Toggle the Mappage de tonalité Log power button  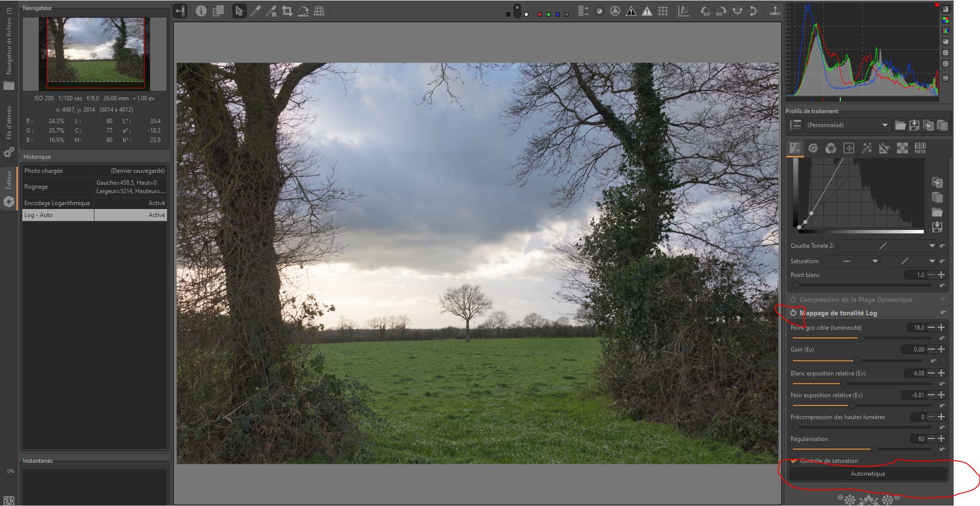793,313
